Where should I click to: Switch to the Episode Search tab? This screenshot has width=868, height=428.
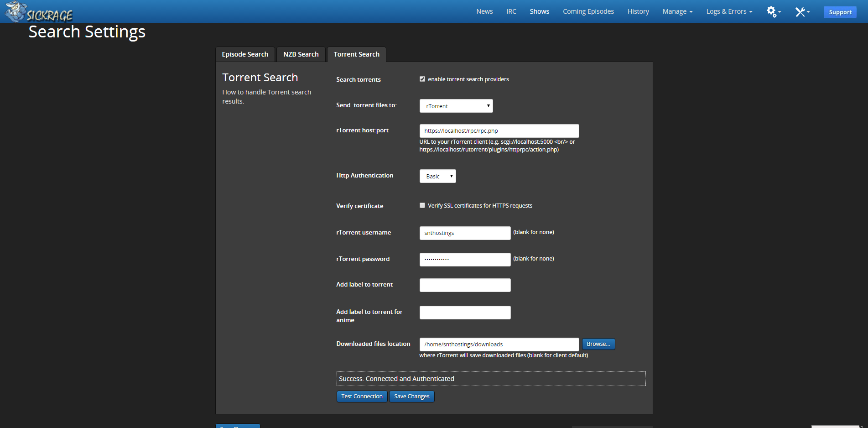click(245, 54)
